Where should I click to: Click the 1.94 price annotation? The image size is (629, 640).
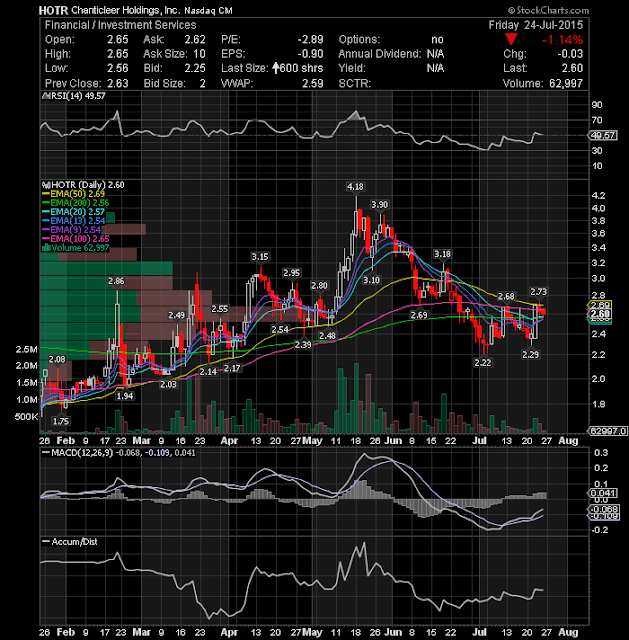[124, 396]
